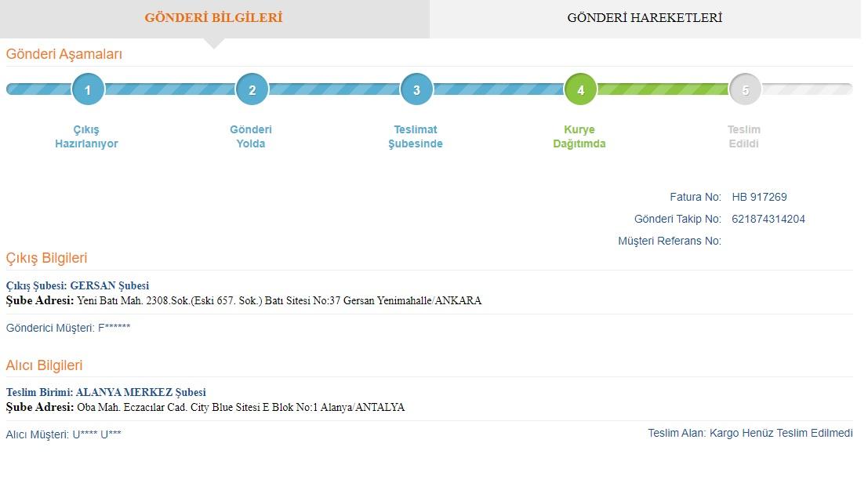The image size is (868, 494).
Task: Click Kargo Henüz Teslim Edilmedi status
Action: click(781, 433)
